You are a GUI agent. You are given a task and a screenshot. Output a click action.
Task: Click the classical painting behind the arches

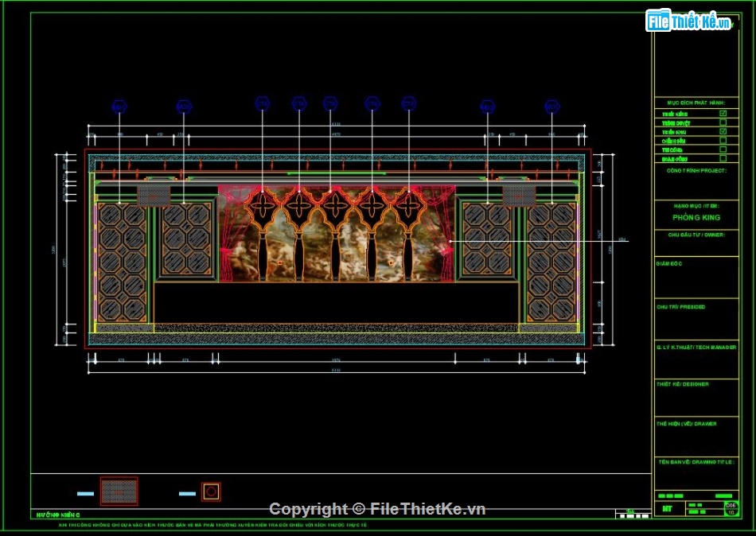[x=336, y=234]
